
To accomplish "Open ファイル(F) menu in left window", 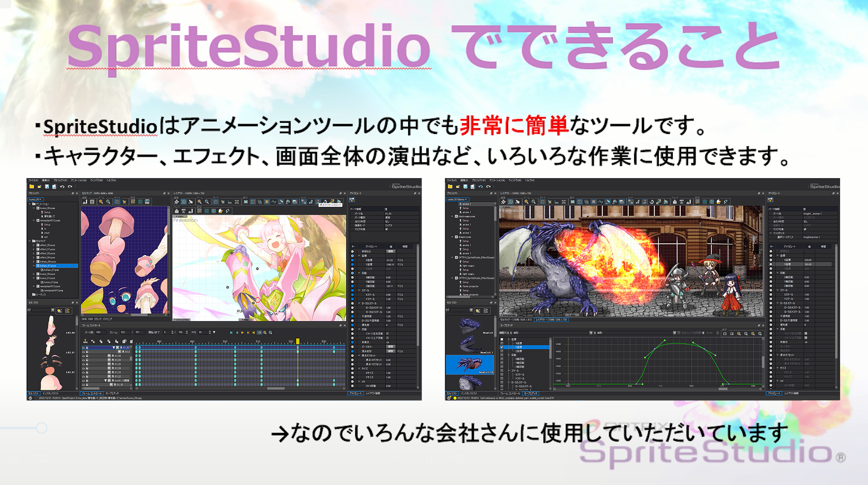I will 33,180.
